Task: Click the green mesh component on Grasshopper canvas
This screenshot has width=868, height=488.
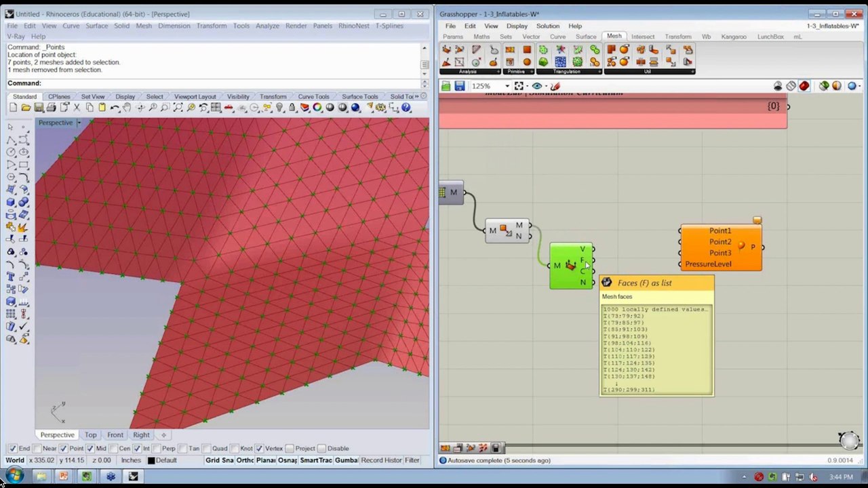Action: (571, 266)
